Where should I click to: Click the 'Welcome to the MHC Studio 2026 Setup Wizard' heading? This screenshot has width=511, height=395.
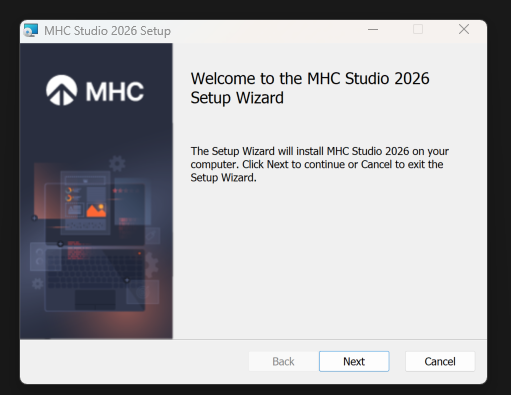coord(310,88)
